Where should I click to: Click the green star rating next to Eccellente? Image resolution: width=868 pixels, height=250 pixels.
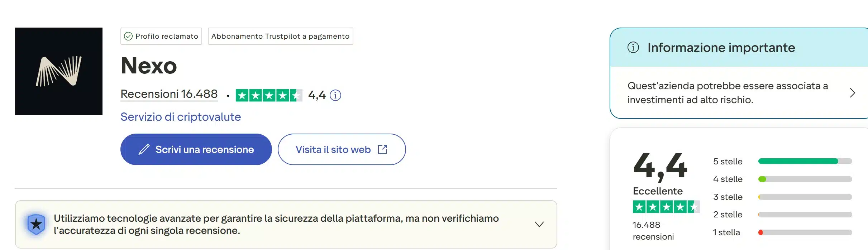coord(666,207)
